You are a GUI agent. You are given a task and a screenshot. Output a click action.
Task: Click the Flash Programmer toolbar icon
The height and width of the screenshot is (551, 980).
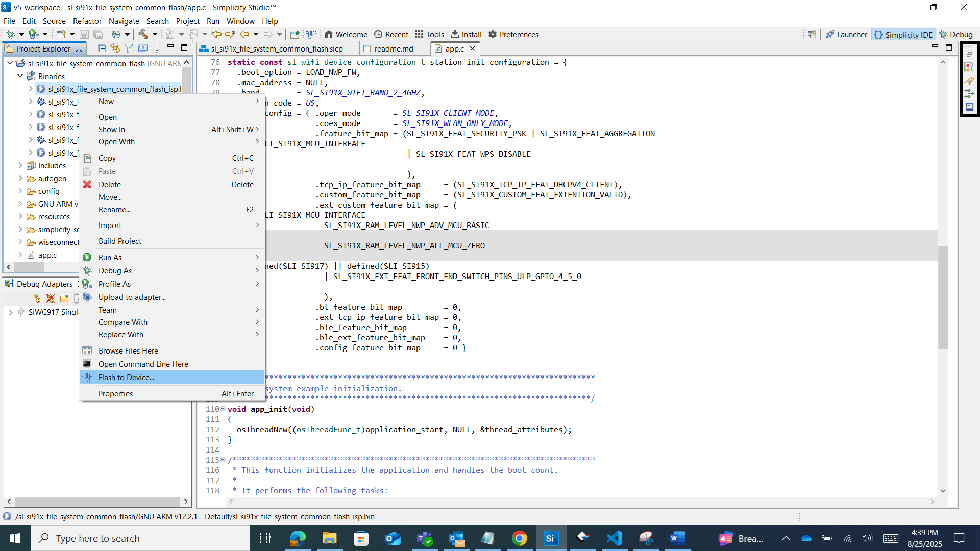click(311, 34)
